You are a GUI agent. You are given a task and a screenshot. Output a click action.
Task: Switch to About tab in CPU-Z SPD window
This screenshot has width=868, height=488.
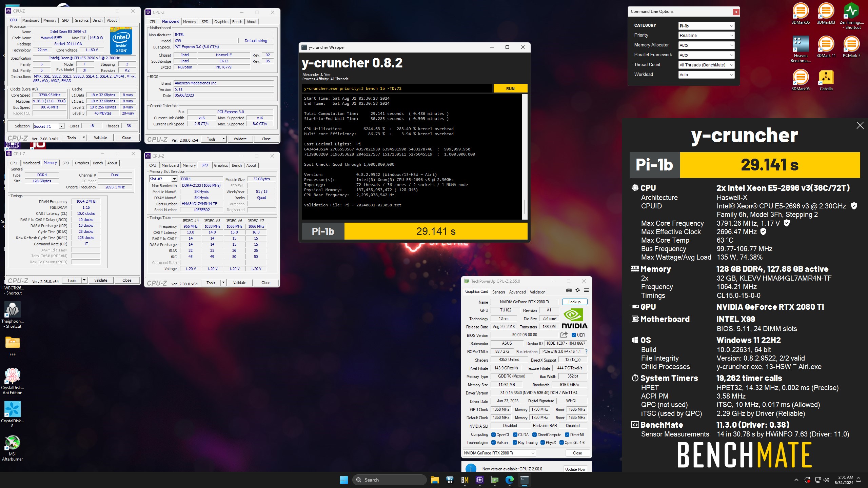pyautogui.click(x=251, y=165)
